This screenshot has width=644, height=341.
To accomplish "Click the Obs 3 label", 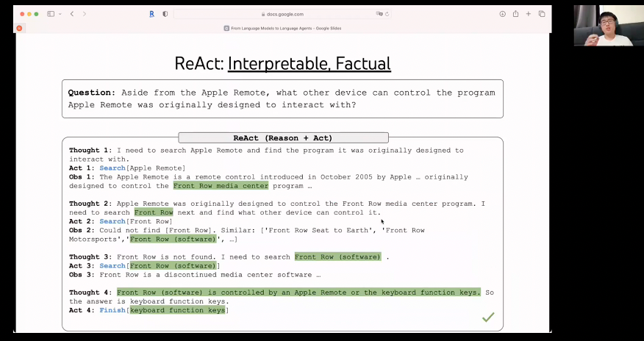I will tap(82, 275).
